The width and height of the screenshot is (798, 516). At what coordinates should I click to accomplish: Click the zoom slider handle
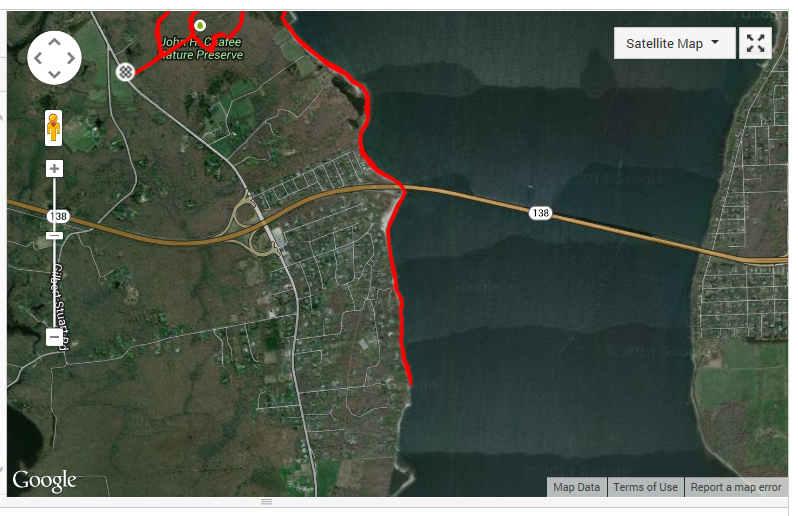54,236
